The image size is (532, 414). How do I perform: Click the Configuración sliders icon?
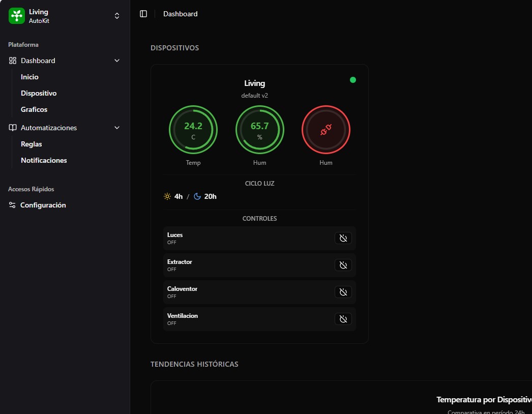coord(13,205)
